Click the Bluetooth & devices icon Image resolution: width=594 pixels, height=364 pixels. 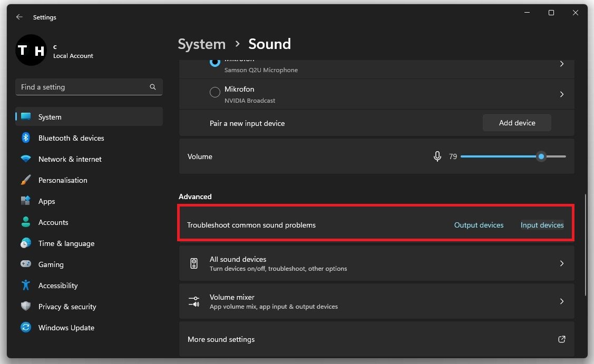pos(26,138)
